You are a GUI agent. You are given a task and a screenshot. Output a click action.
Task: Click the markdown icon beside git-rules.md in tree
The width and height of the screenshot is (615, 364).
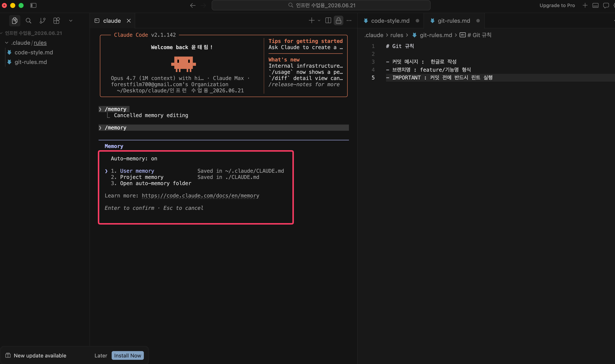(x=9, y=62)
